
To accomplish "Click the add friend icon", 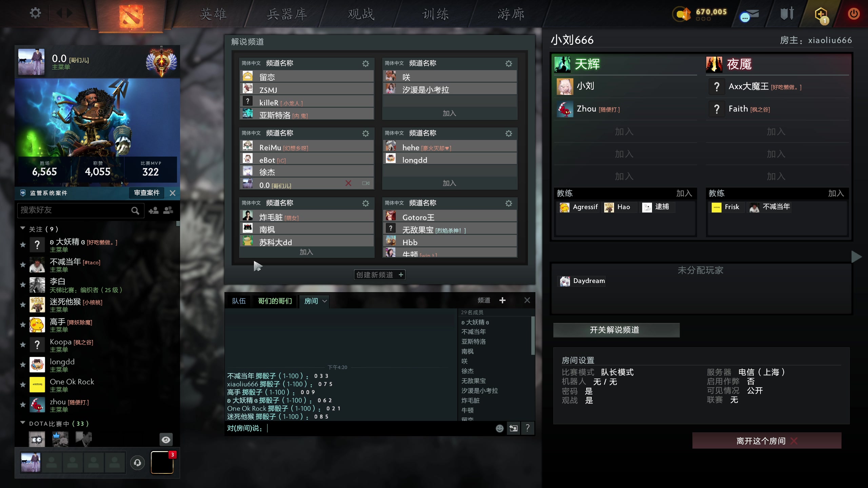I will coord(154,210).
